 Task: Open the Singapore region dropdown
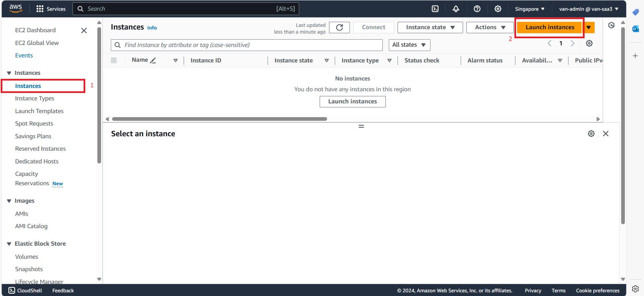(x=530, y=9)
